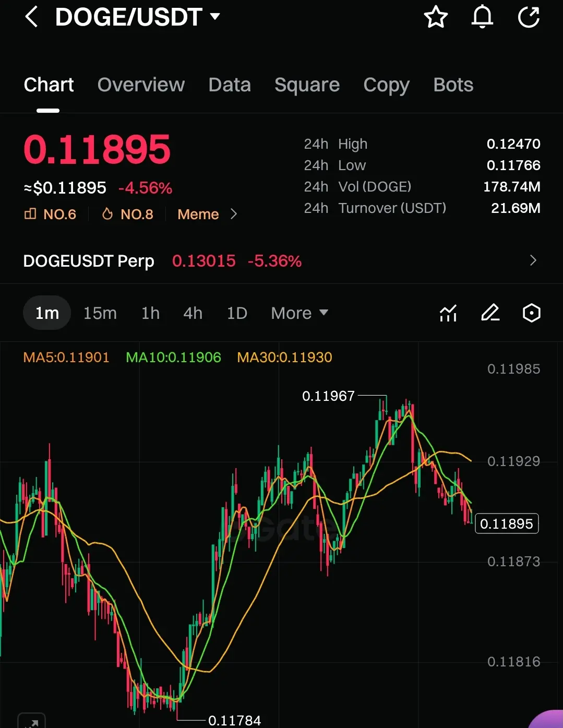Tap the 0.11929 price axis label
The image size is (563, 728).
click(513, 461)
